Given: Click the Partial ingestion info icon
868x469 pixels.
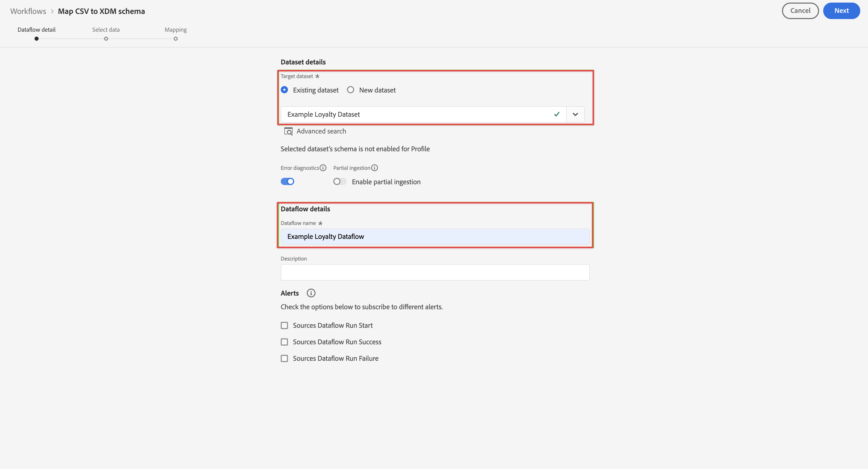Looking at the screenshot, I should [x=374, y=168].
